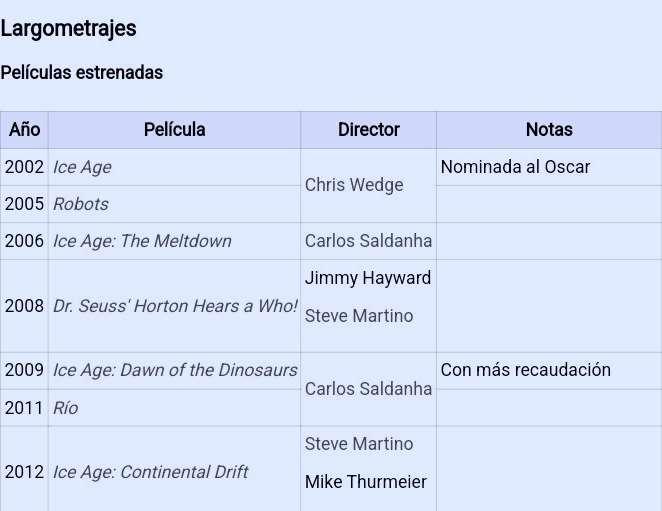Follow the Ice Age: The Meltdown link
Viewport: 662px width, 511px height.
[x=142, y=241]
